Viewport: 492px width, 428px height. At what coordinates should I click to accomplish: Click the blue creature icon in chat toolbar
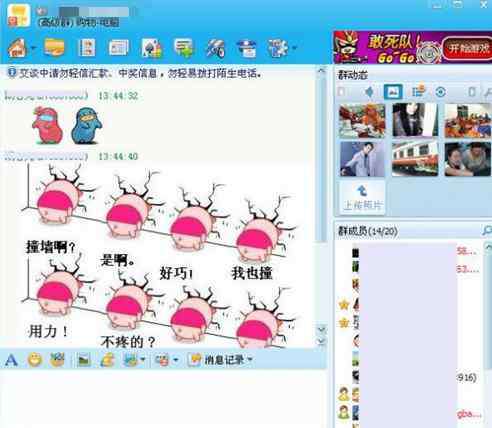[x=130, y=360]
